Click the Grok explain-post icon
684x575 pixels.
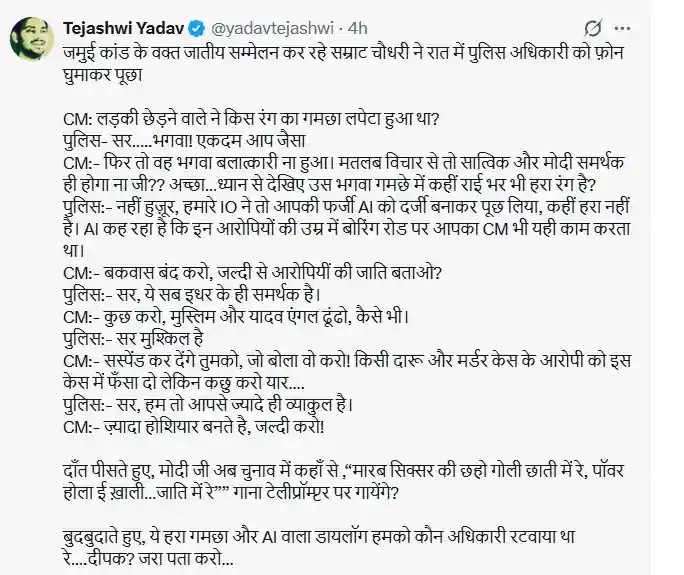(x=592, y=28)
